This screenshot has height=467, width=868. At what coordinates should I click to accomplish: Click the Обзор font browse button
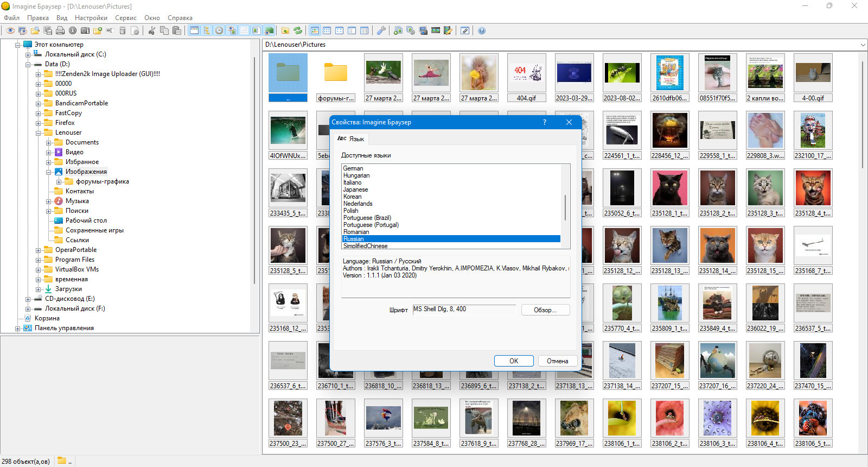(545, 310)
